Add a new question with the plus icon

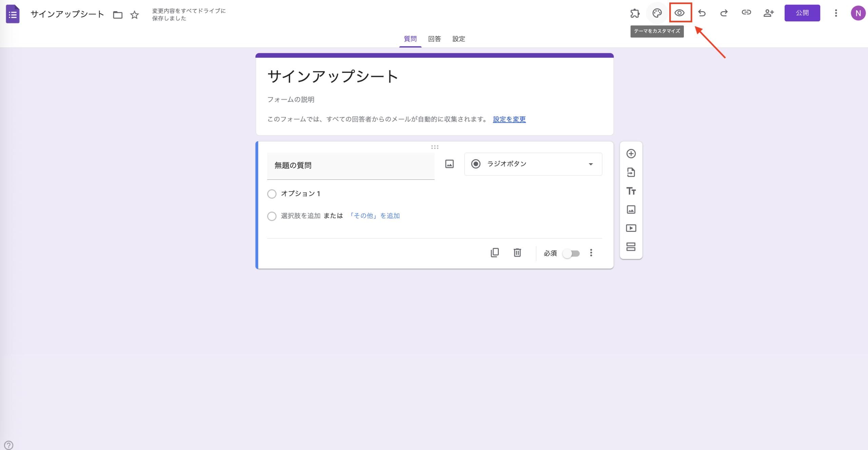(631, 153)
